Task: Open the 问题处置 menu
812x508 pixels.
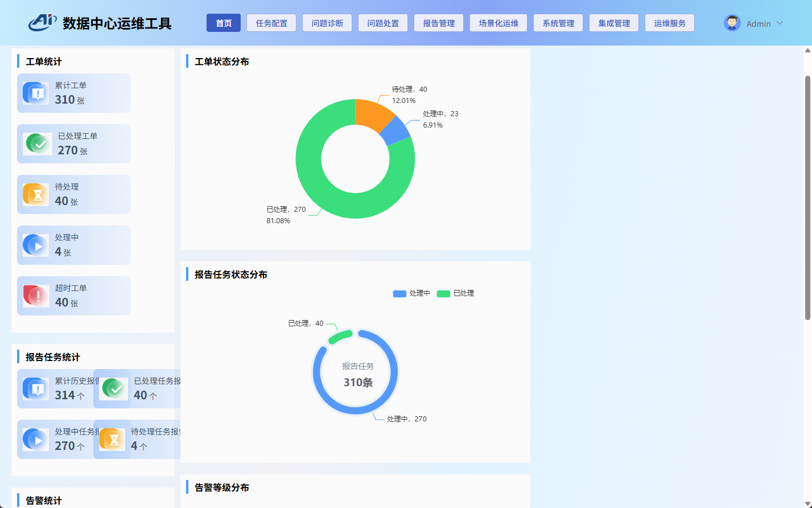Action: (383, 23)
